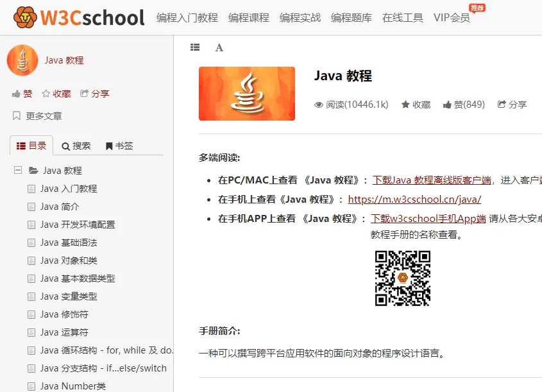This screenshot has width=542, height=392.
Task: Open Java 开发环境配置 chapter
Action: click(x=78, y=225)
